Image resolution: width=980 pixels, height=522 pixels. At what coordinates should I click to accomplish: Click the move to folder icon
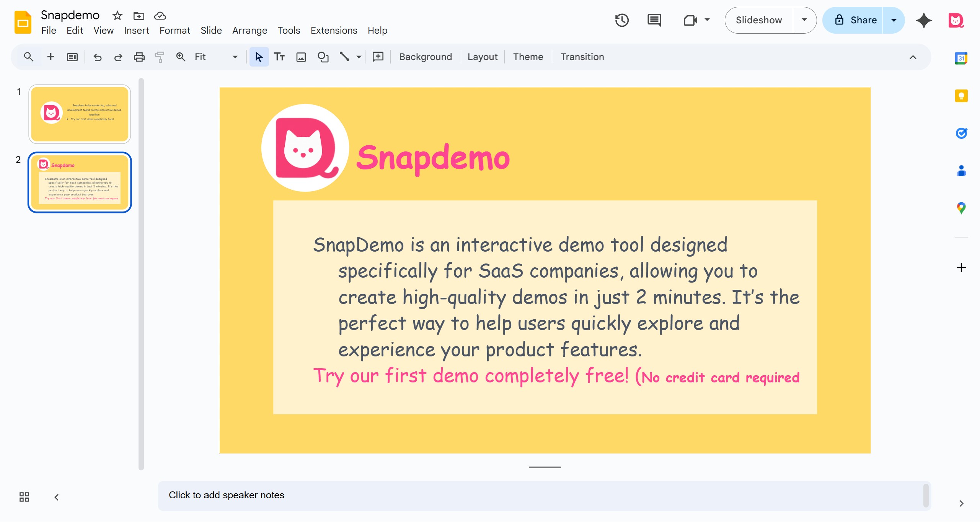(139, 16)
